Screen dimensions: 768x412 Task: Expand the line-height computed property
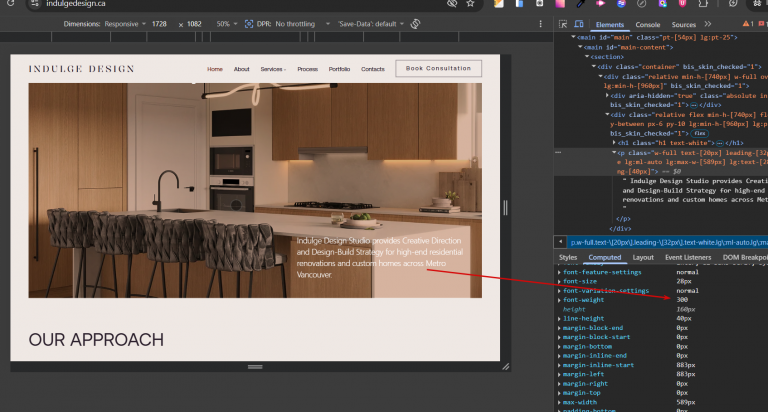559,318
